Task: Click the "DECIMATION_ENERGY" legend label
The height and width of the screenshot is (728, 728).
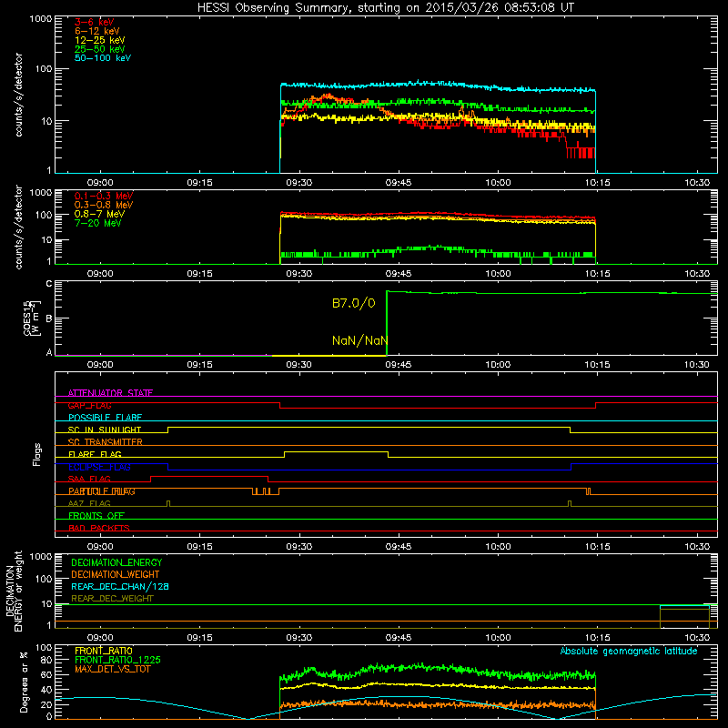Action: 116,562
